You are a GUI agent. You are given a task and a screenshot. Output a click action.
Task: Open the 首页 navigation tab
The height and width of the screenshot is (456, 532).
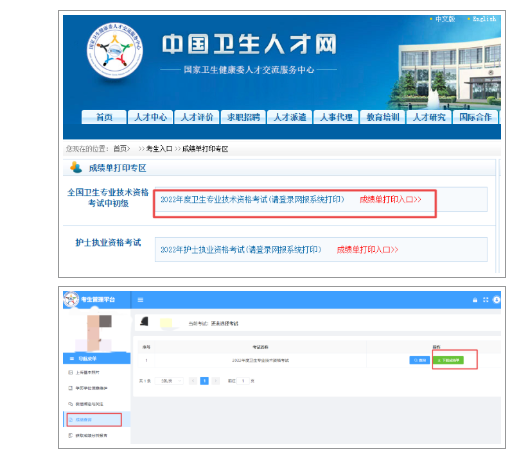[x=104, y=117]
